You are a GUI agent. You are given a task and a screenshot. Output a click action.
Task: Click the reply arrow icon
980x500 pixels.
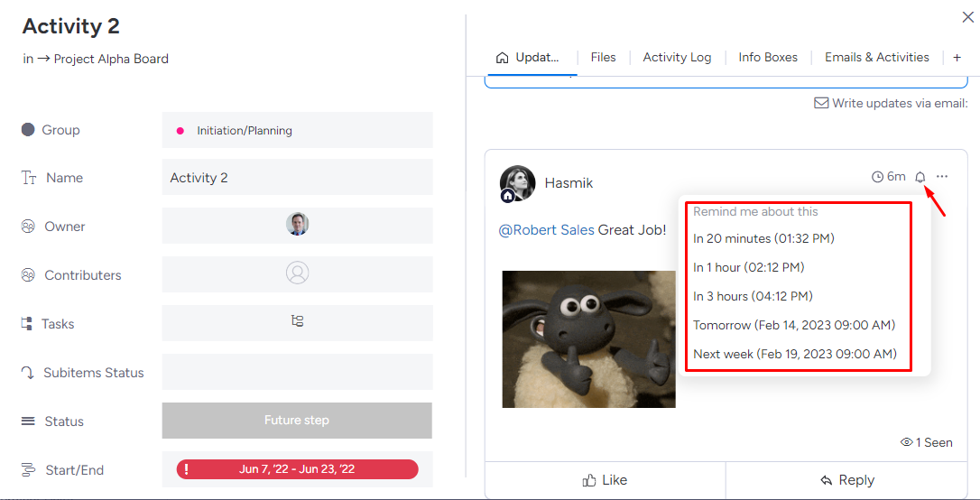click(x=827, y=481)
